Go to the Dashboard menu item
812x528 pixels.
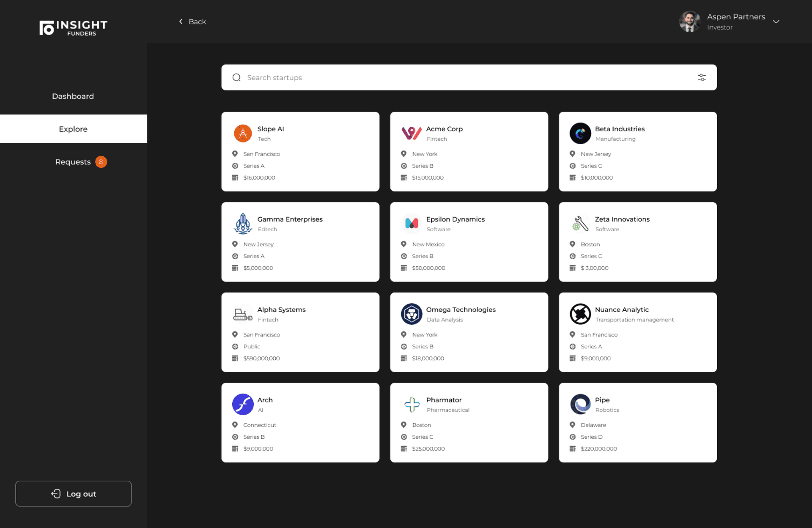[x=73, y=96]
